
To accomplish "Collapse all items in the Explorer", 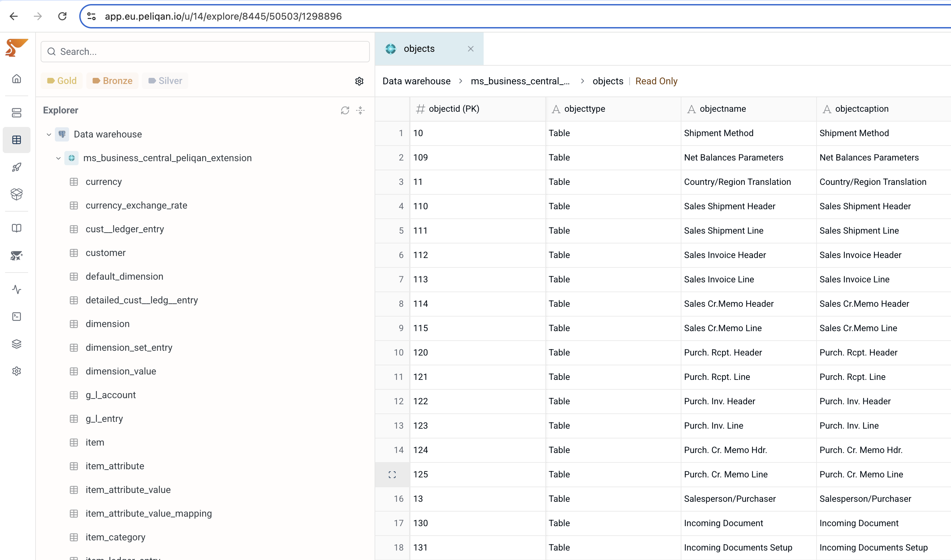I will coord(360,110).
